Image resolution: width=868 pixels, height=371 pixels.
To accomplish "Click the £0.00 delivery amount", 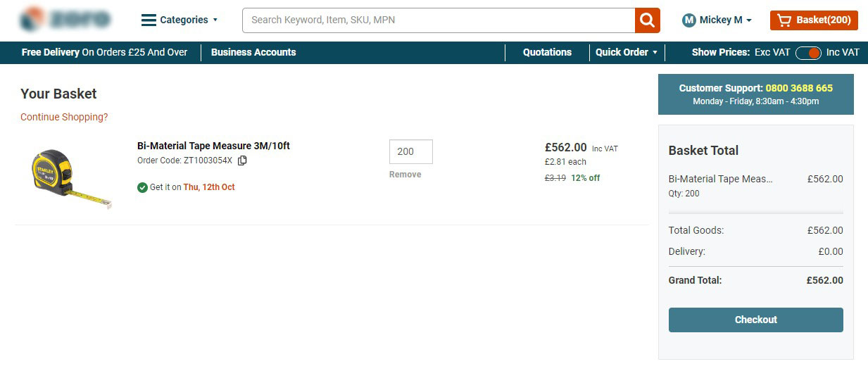I will coord(831,251).
